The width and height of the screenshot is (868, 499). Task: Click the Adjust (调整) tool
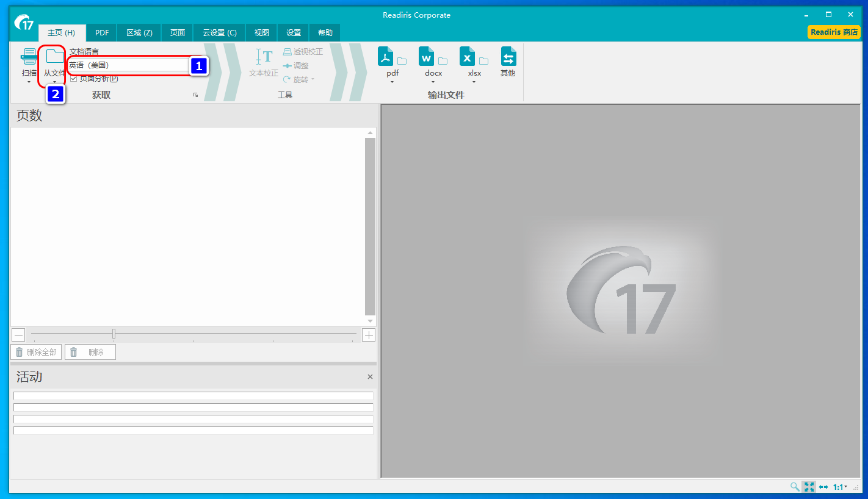(296, 65)
